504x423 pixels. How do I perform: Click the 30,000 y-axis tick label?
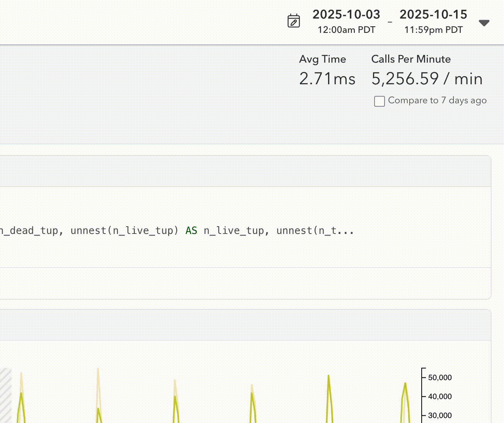coord(439,416)
